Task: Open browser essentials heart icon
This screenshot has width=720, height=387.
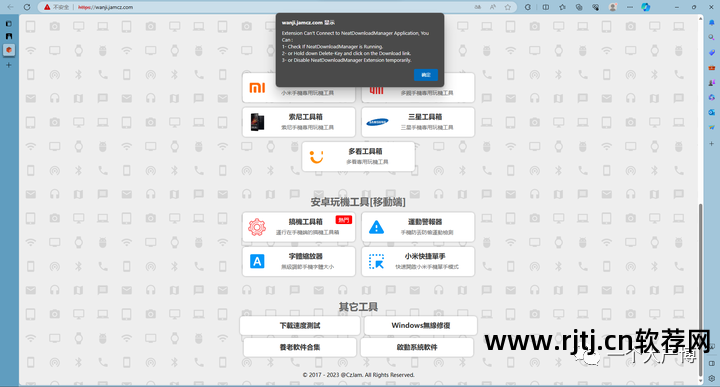Action: [596, 7]
